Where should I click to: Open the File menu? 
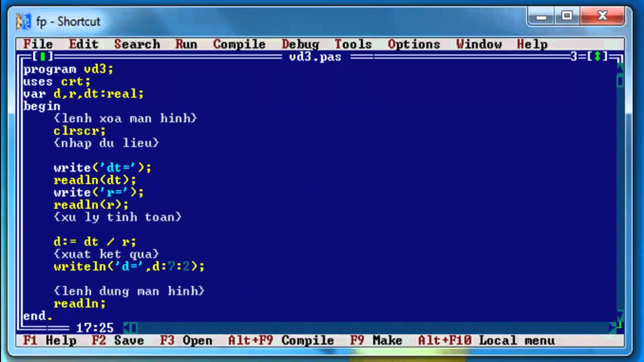point(38,44)
